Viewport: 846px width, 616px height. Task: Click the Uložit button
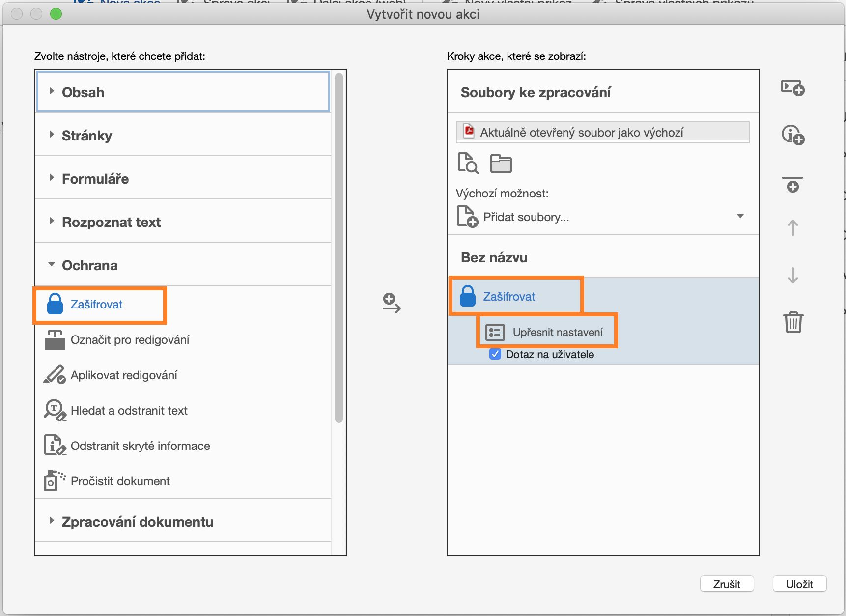pos(799,584)
